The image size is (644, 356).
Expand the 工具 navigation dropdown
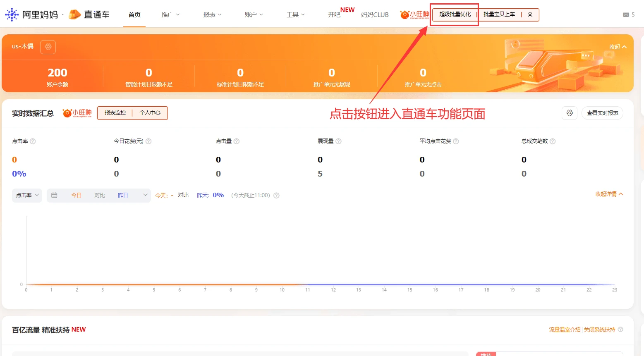[296, 14]
